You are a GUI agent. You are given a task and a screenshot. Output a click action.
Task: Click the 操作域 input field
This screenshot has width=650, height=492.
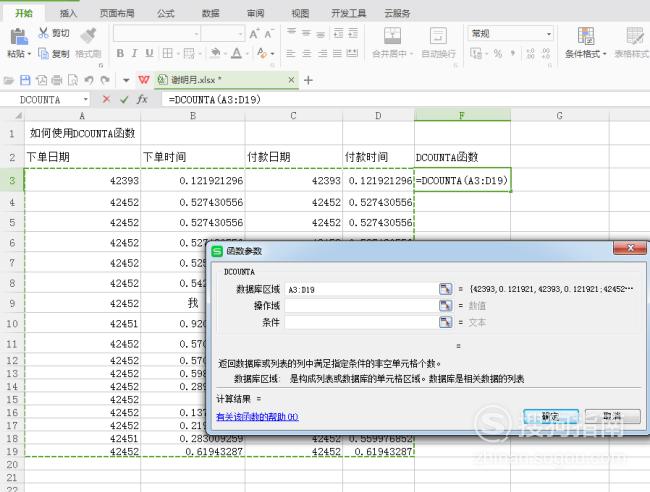pos(361,305)
